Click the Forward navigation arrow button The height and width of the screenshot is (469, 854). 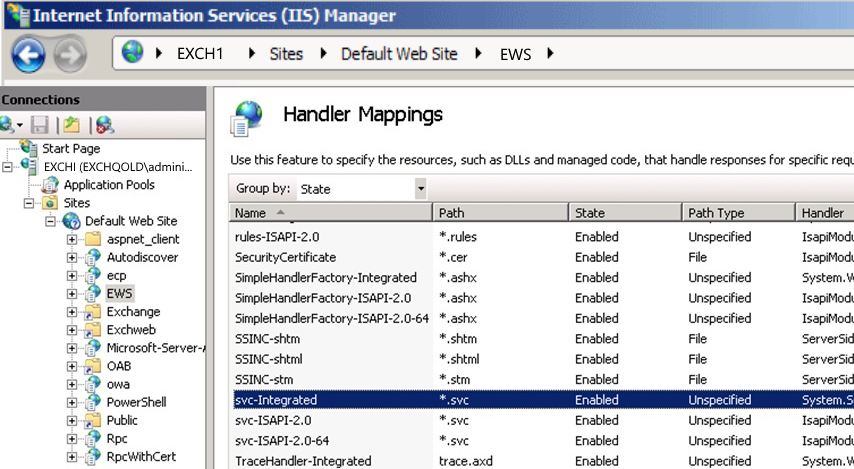(70, 54)
